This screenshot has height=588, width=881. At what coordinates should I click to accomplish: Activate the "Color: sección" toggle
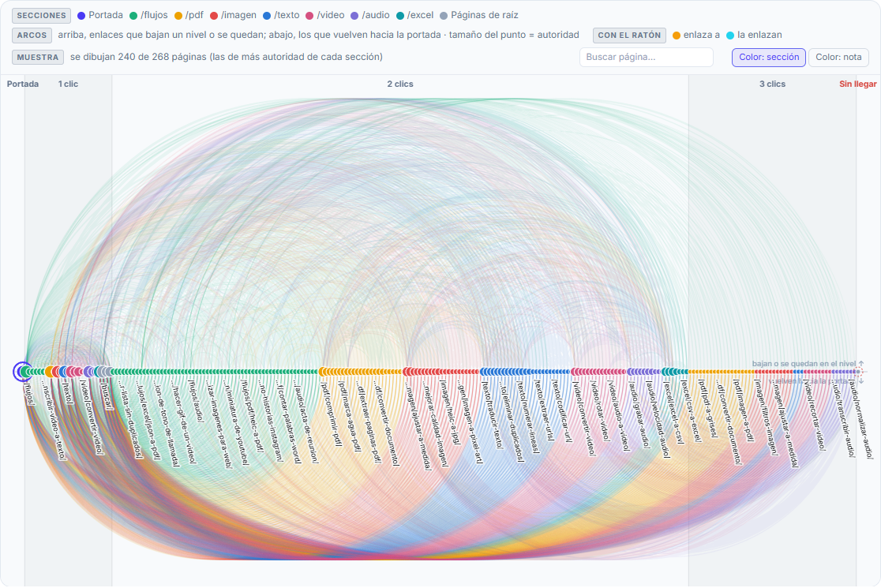(x=769, y=58)
